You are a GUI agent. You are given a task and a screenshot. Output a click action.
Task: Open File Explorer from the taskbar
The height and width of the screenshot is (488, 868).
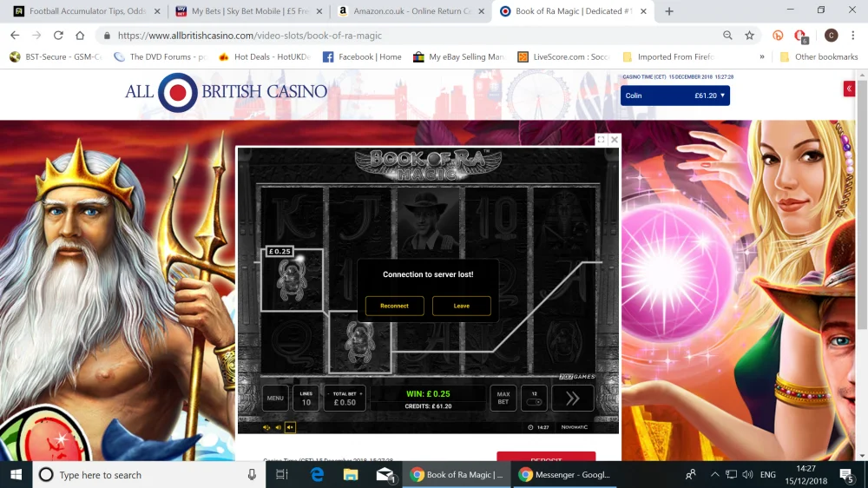(x=351, y=475)
